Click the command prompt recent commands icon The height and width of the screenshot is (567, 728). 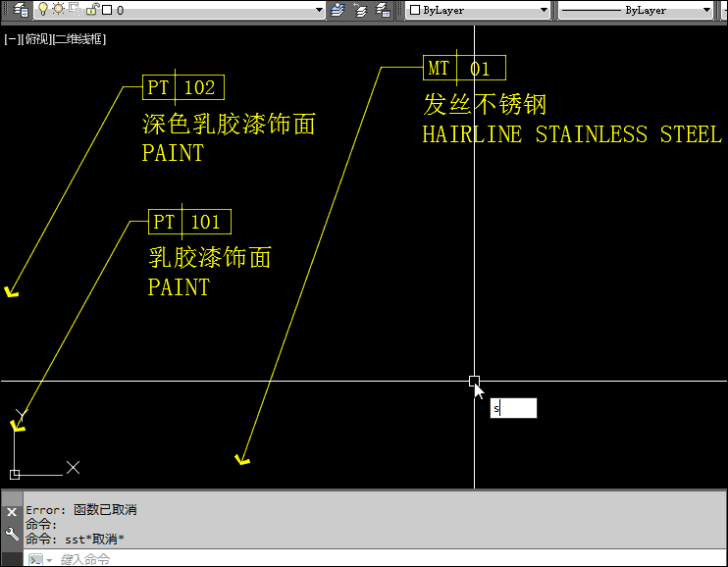point(35,559)
